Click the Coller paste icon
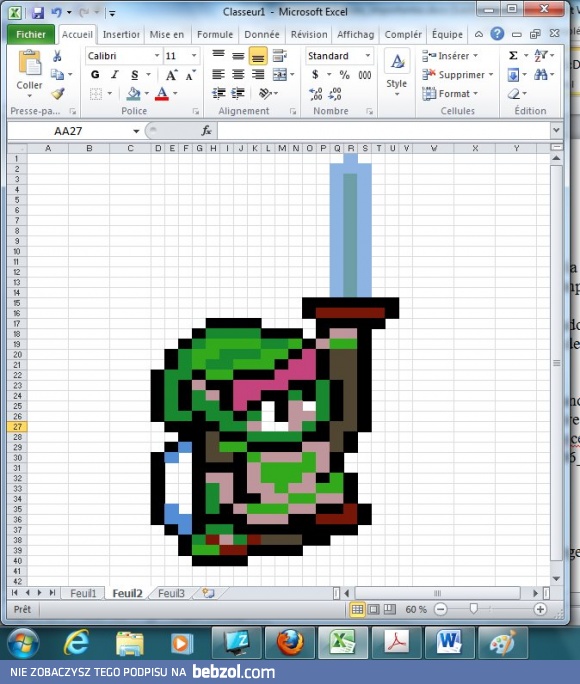 point(29,63)
